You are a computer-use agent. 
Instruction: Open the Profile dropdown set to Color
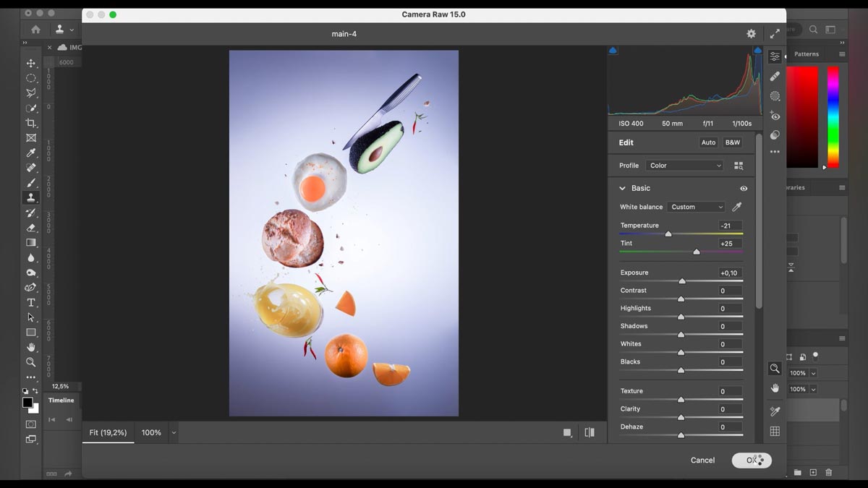coord(684,166)
